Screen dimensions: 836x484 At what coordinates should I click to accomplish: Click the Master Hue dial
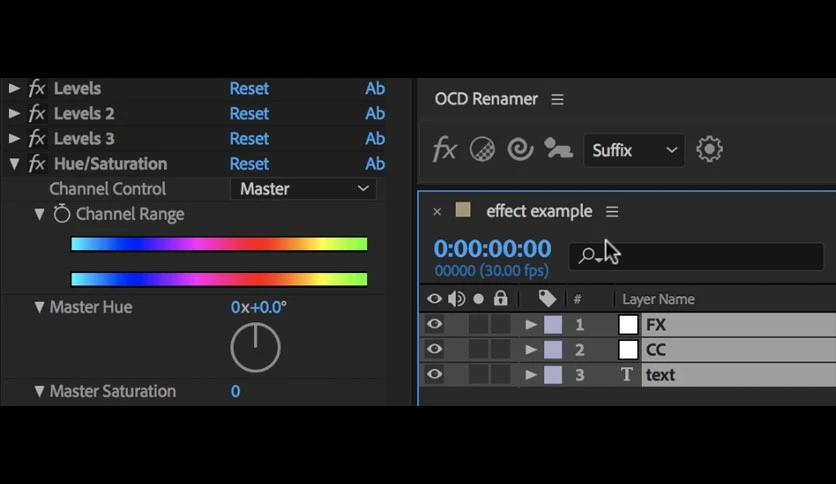(255, 348)
